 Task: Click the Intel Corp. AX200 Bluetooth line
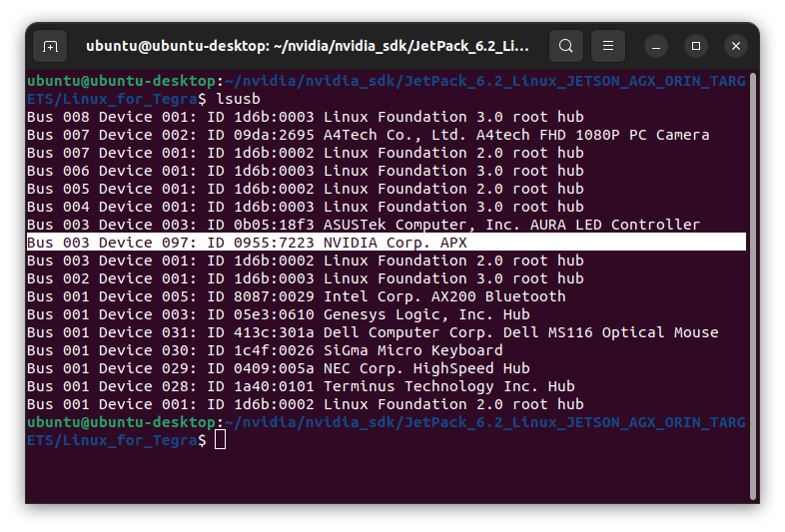tap(297, 296)
